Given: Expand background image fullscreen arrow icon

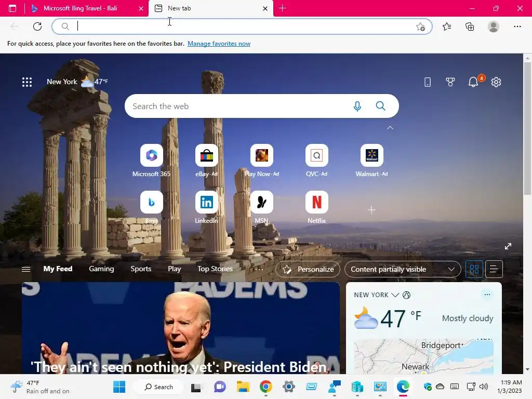Looking at the screenshot, I should point(508,246).
